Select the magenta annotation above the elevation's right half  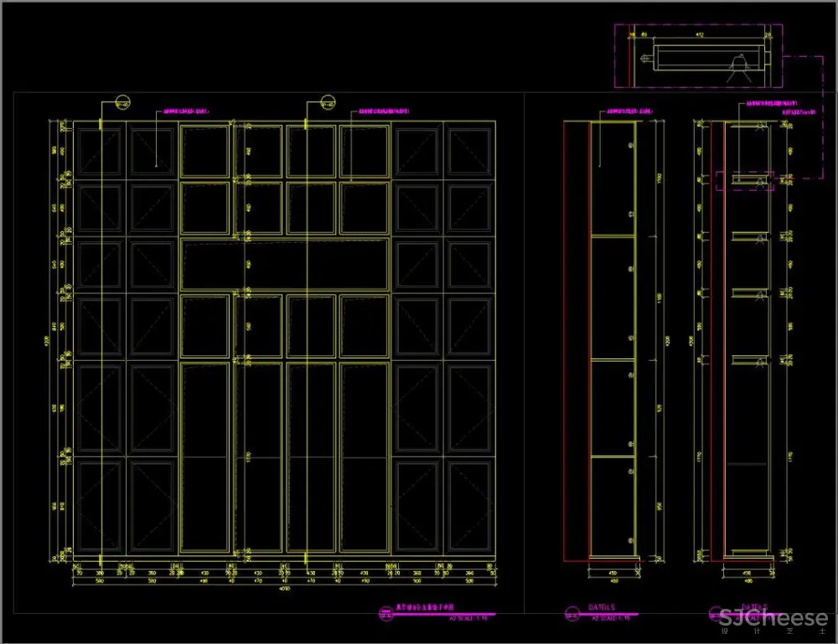tap(384, 111)
